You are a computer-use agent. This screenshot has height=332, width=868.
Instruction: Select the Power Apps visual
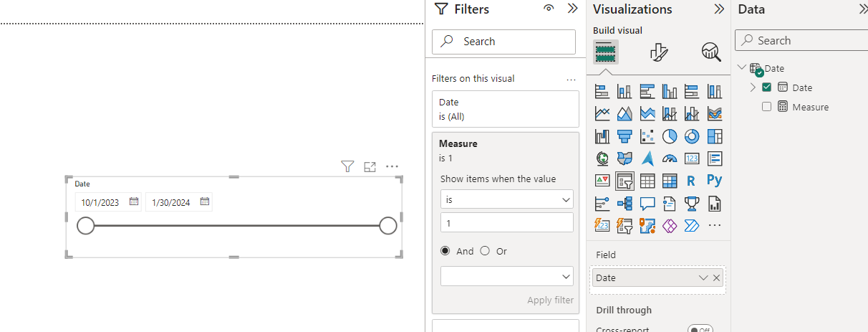point(670,226)
